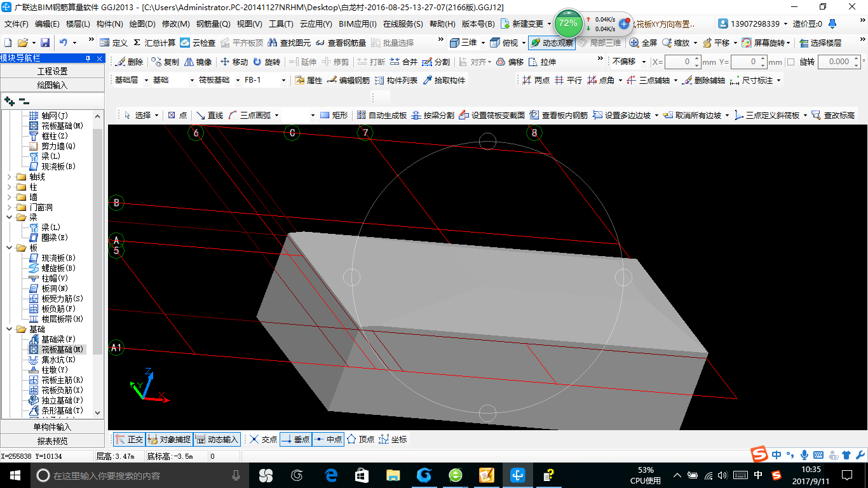Toggle 交点 intersection snap
Image resolution: width=868 pixels, height=488 pixels.
click(x=263, y=439)
